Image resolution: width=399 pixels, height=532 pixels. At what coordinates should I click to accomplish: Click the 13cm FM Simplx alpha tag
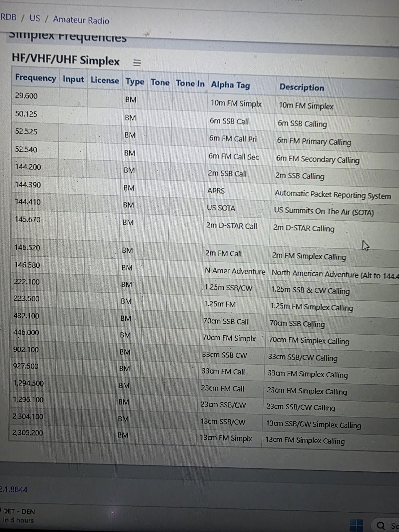pos(226,438)
